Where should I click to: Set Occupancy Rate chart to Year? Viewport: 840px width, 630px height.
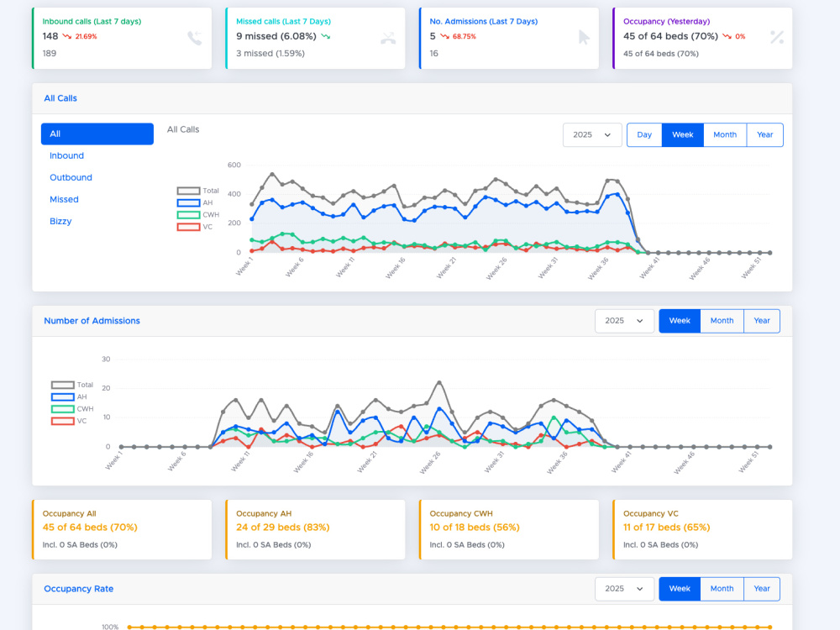coord(761,589)
